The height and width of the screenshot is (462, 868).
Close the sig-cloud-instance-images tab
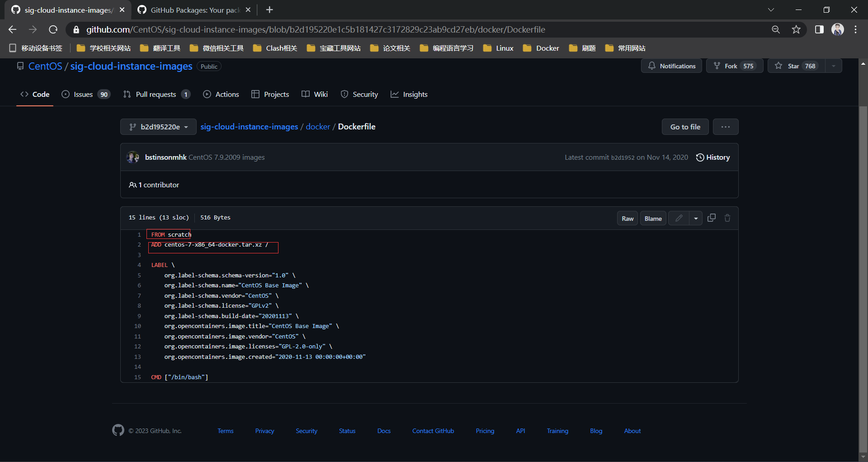point(122,10)
